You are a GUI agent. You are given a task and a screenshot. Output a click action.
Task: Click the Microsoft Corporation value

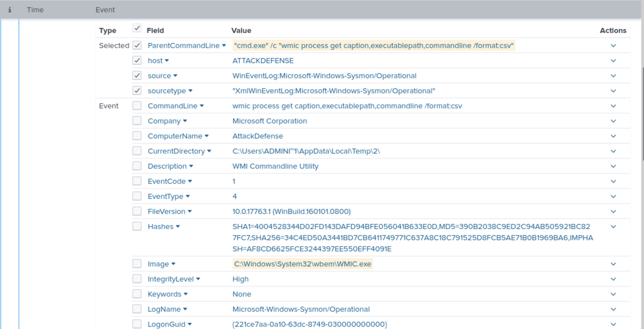(270, 121)
